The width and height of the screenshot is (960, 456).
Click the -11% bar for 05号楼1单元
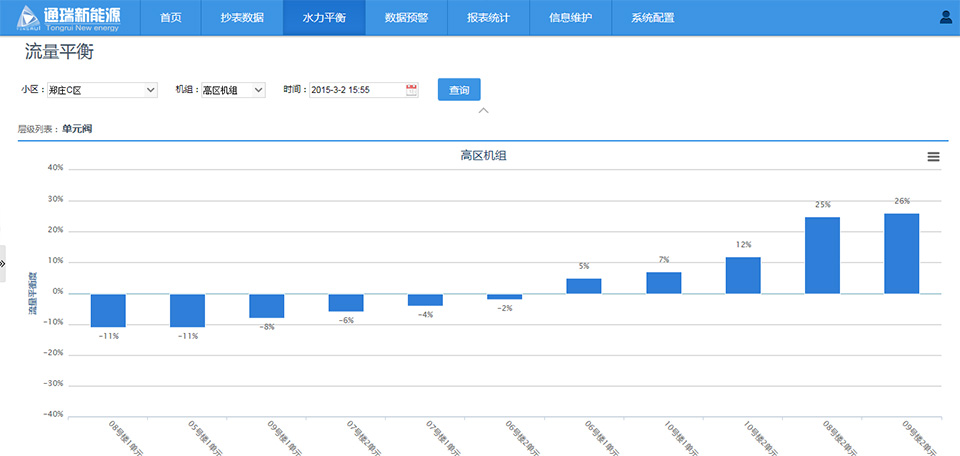(187, 311)
